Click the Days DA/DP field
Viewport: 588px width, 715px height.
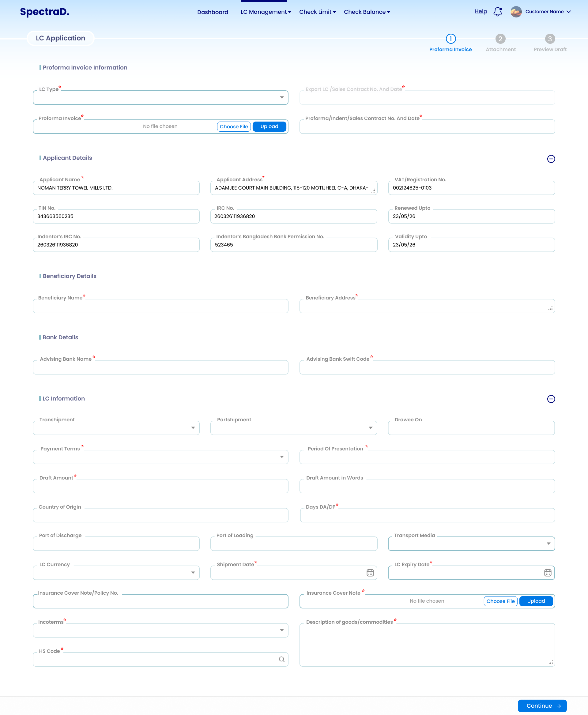[427, 515]
